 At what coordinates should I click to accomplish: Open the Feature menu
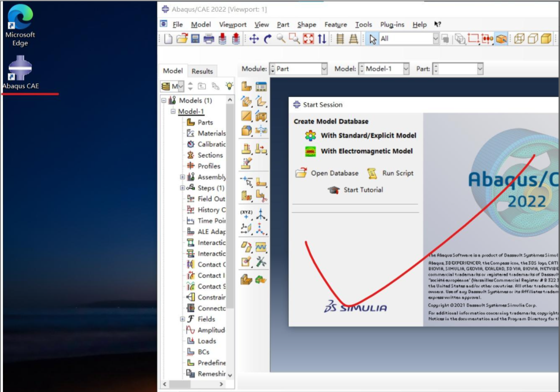coord(336,24)
